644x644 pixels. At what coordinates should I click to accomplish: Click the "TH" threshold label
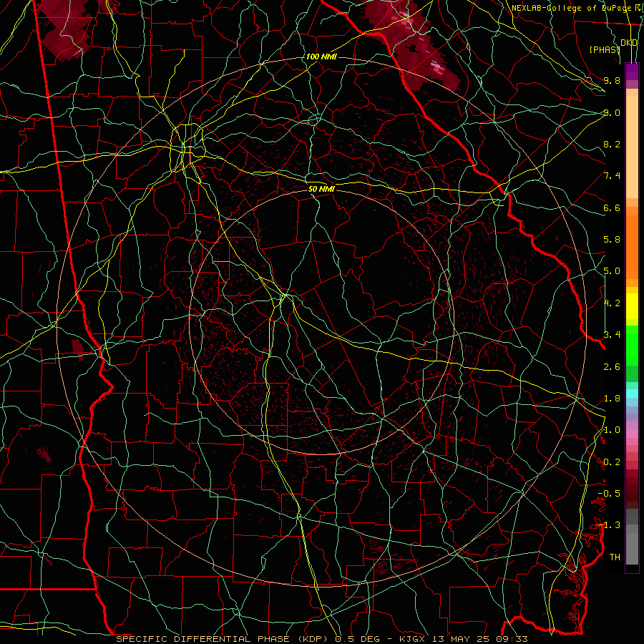(615, 557)
